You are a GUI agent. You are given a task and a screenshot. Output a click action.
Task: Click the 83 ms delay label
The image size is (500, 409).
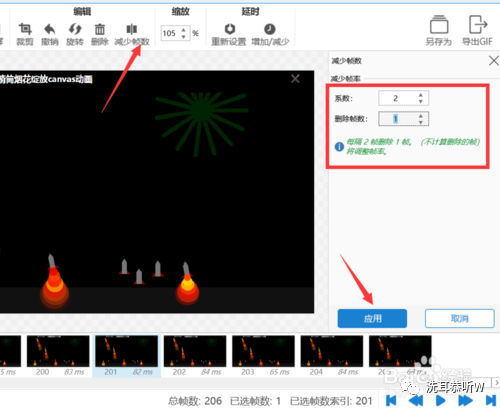point(74,372)
